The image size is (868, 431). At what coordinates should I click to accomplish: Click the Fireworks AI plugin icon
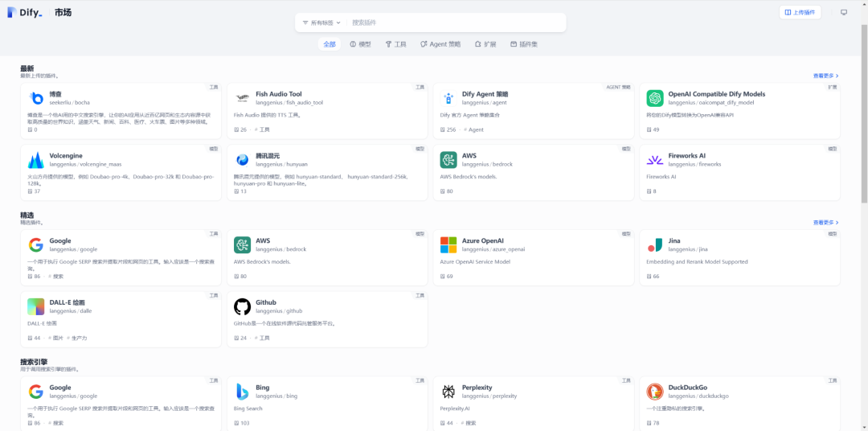(x=655, y=160)
